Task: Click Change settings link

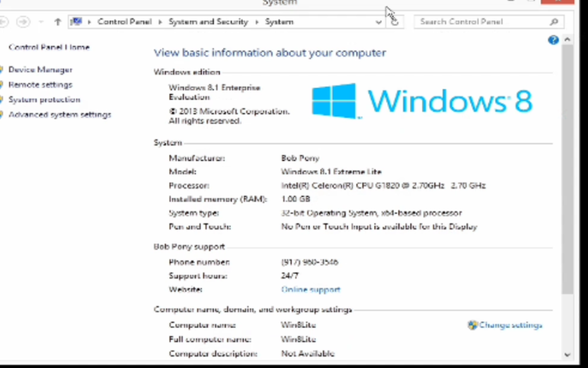Action: pos(510,325)
